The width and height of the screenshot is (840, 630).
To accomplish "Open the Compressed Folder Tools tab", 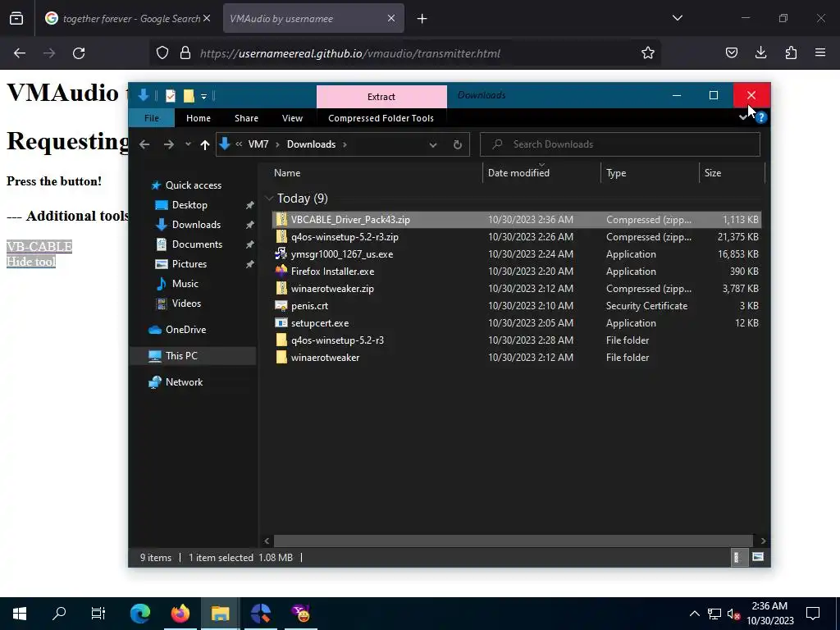I will 381,118.
